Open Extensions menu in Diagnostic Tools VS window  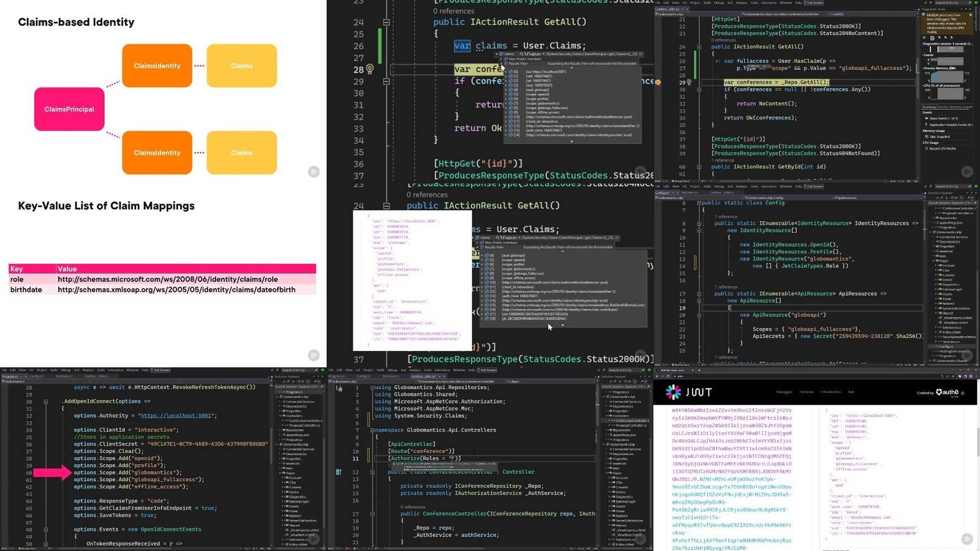click(x=769, y=2)
